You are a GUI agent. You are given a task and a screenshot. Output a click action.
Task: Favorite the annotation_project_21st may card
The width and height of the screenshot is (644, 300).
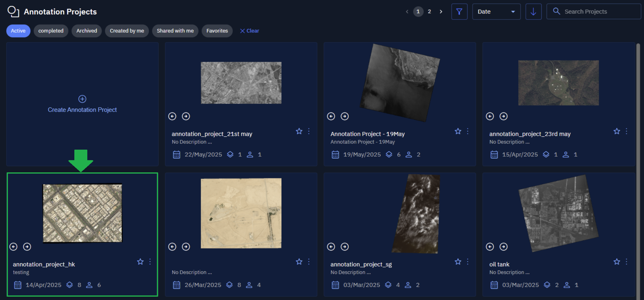(299, 131)
